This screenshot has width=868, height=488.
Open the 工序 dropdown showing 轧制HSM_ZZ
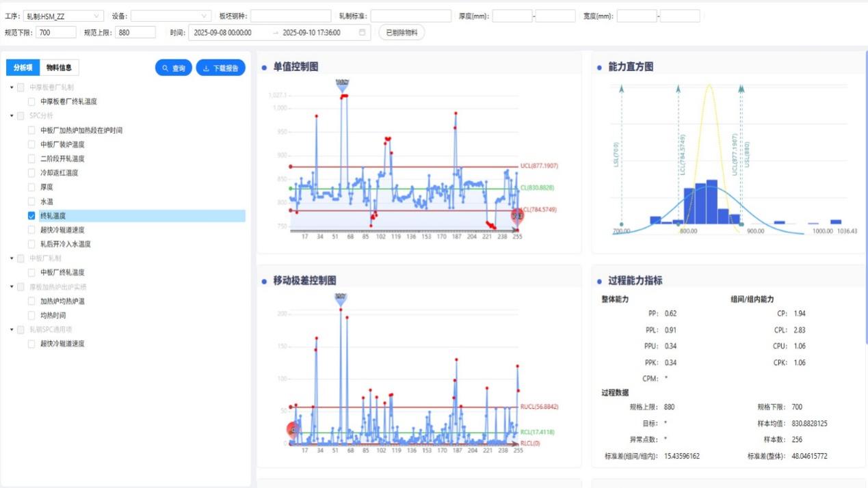[63, 16]
